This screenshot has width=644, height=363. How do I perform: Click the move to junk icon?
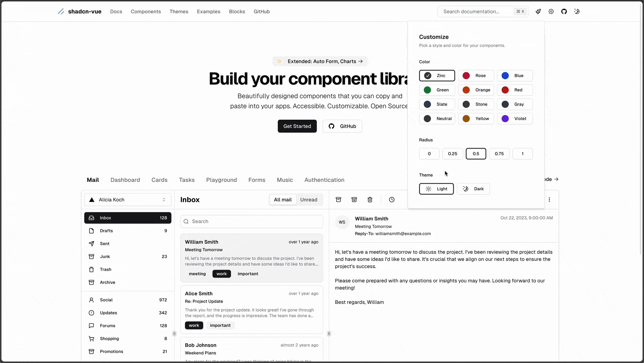click(354, 199)
